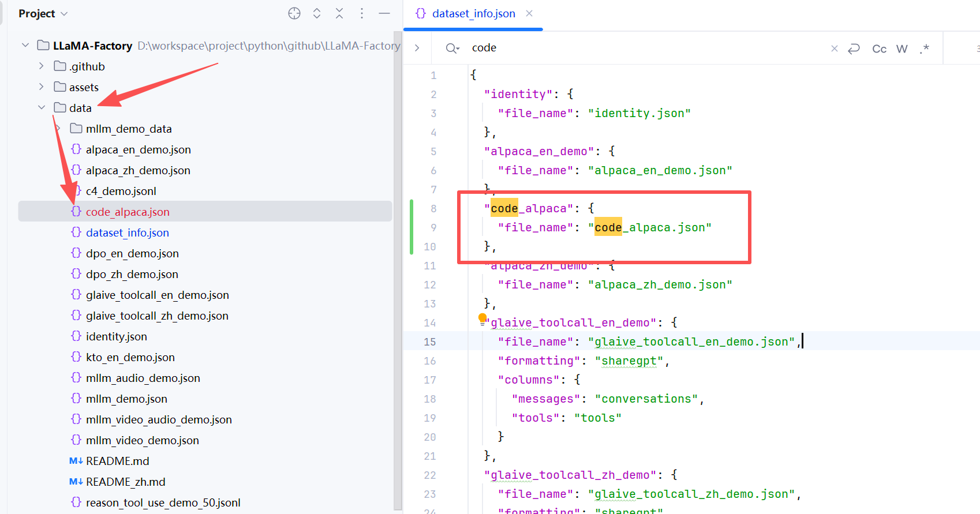Select kto_en_demo.json file

click(130, 357)
